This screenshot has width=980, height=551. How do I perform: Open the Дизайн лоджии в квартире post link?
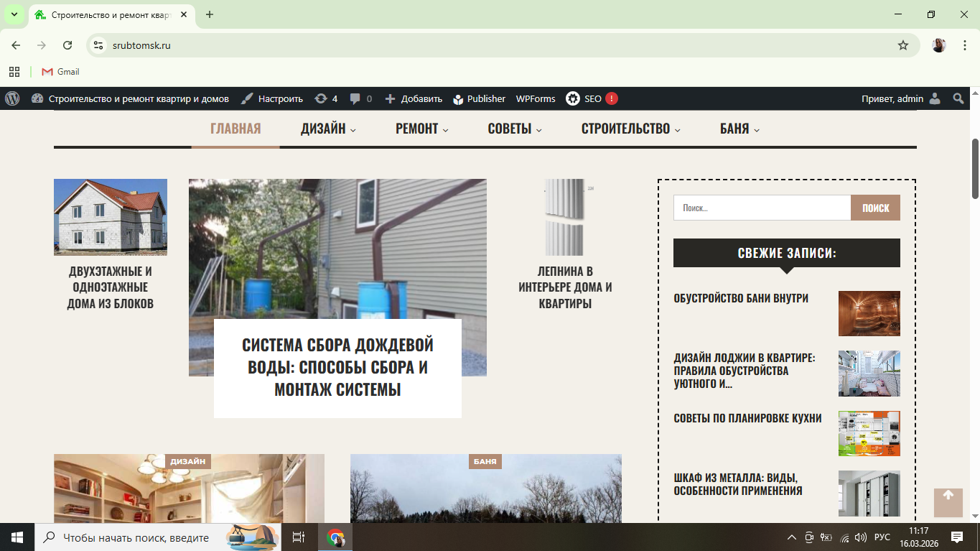click(745, 371)
